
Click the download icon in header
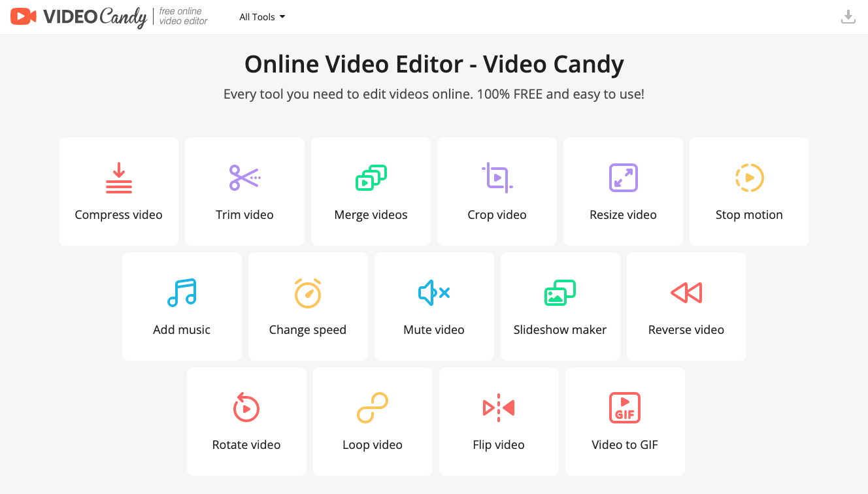click(x=848, y=17)
